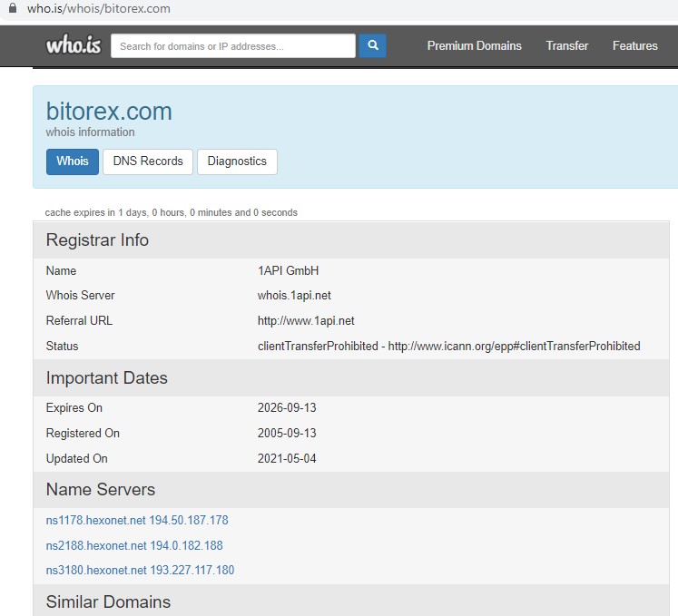
Task: Click the who.is logo
Action: click(x=74, y=45)
